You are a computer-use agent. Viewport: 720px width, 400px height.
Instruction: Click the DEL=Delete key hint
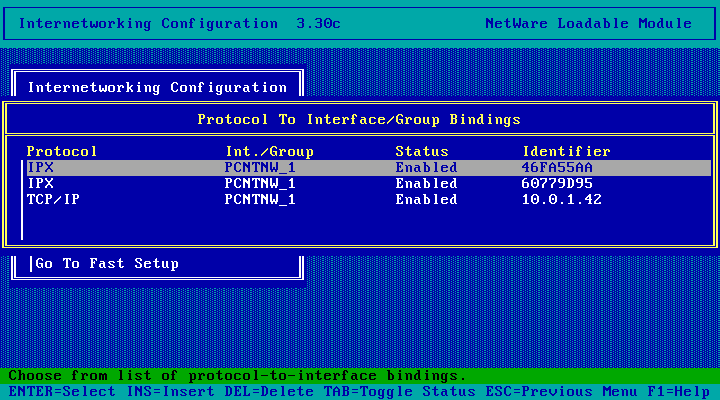click(x=269, y=392)
